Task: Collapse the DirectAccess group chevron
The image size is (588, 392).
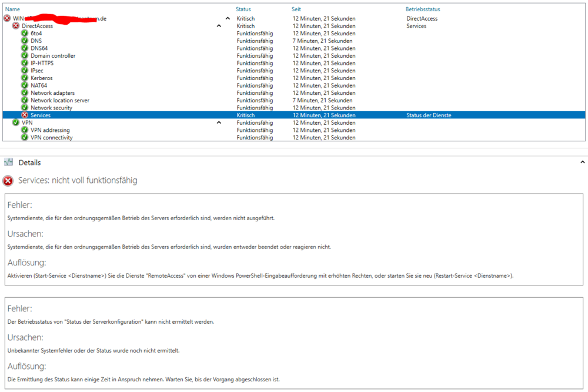Action: point(219,26)
